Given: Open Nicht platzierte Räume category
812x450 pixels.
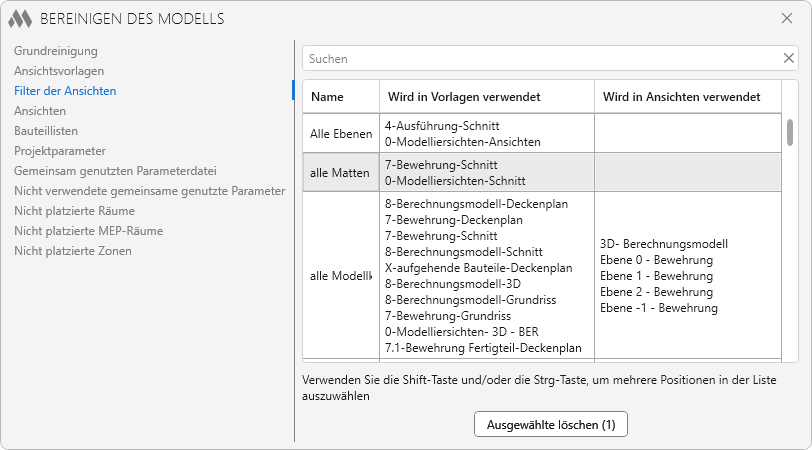Looking at the screenshot, I should point(74,211).
